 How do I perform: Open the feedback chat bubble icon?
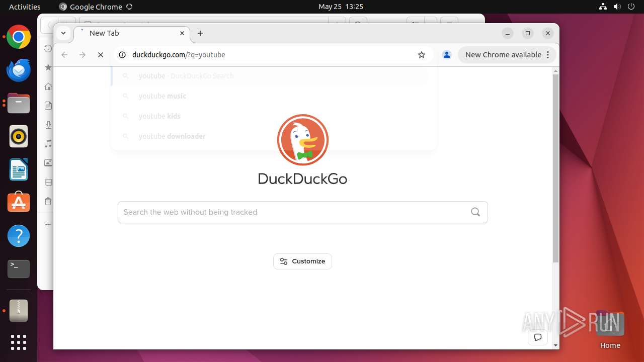(538, 337)
